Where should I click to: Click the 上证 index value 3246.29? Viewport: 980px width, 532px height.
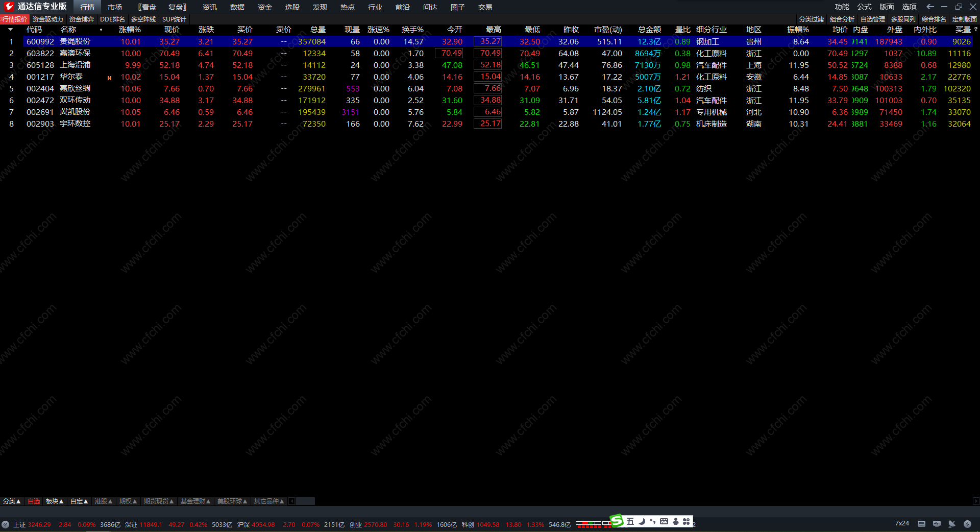(x=39, y=524)
